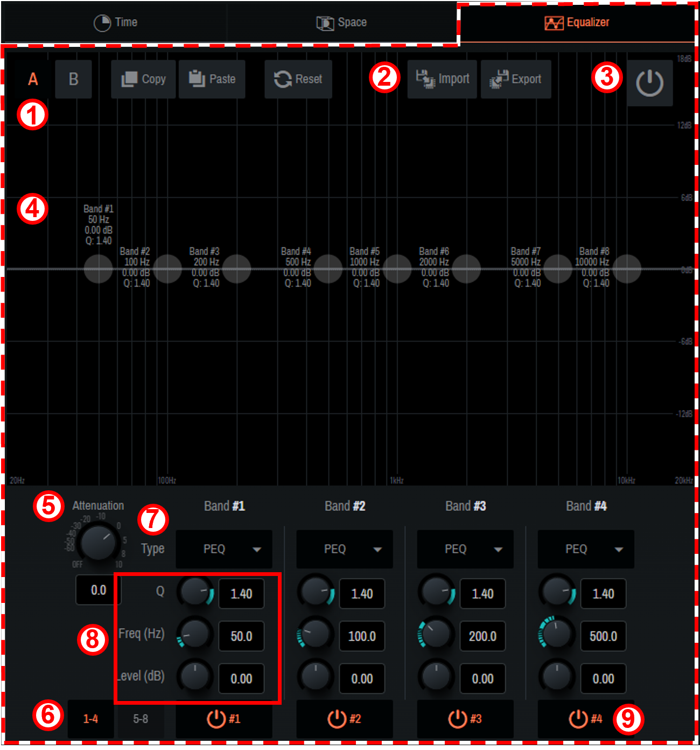Select EQ preset B
The image size is (700, 750).
(74, 79)
